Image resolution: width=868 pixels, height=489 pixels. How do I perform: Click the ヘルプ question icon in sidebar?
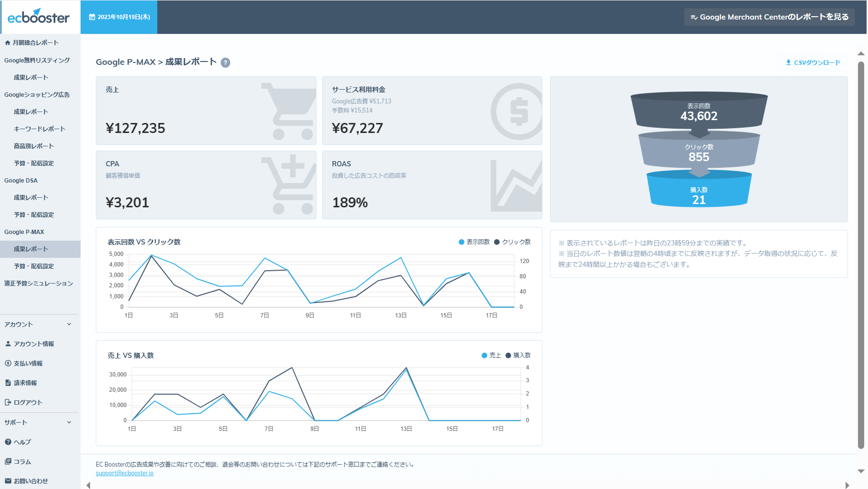click(x=8, y=442)
